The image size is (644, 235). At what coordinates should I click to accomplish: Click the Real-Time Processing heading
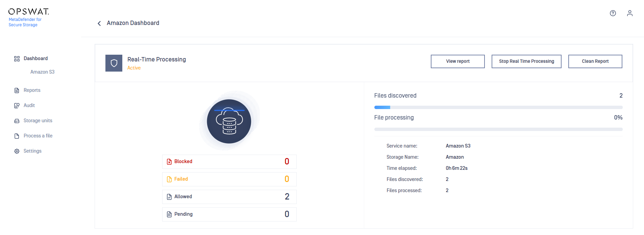156,59
